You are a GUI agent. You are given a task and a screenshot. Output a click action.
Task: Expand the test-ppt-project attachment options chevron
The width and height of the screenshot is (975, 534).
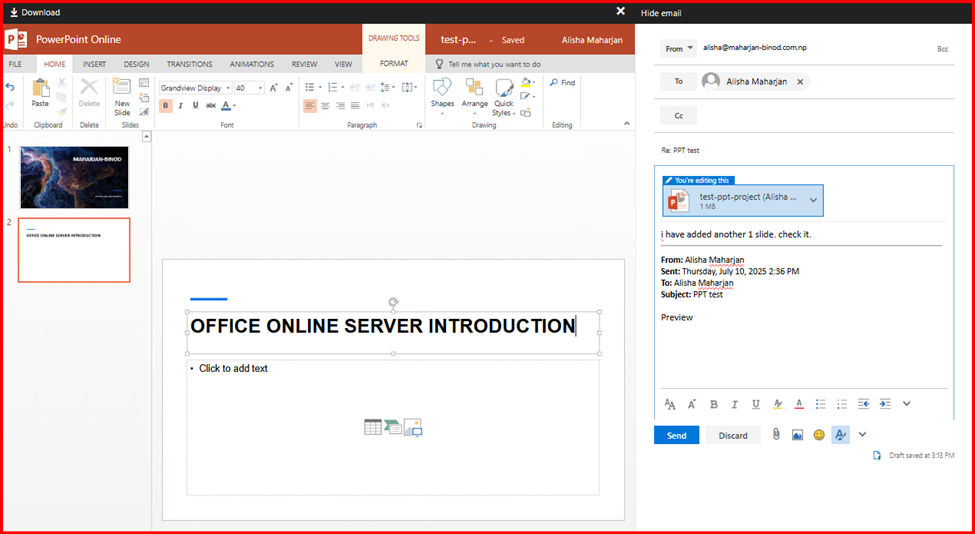tap(813, 200)
